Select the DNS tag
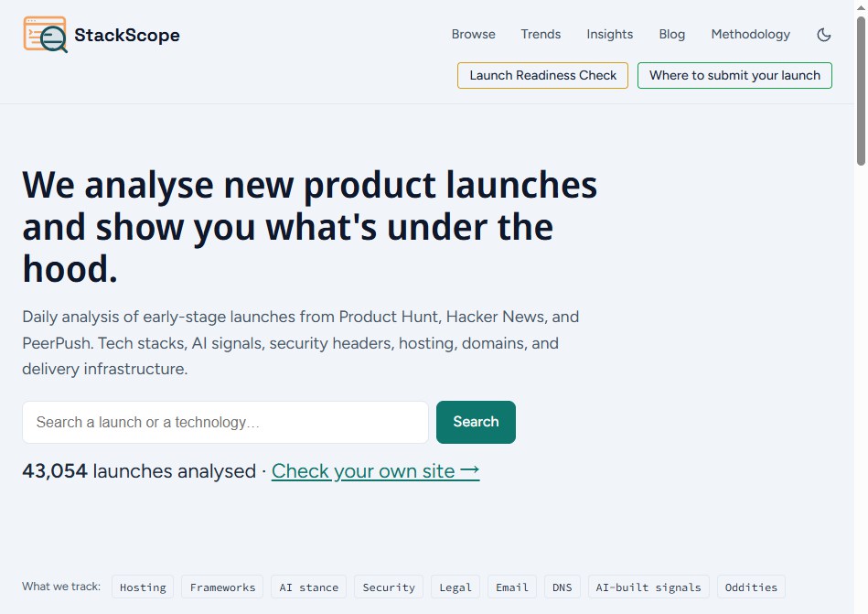The image size is (868, 614). (x=562, y=587)
